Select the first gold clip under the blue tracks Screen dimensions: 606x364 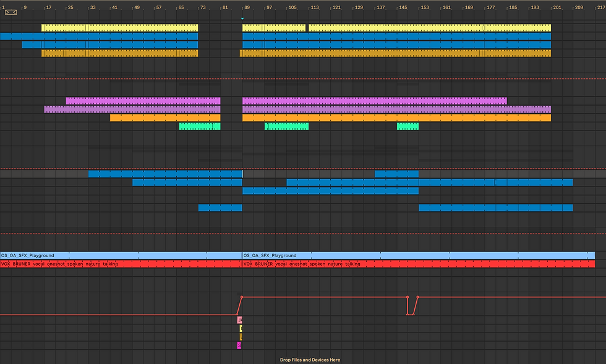pos(120,53)
